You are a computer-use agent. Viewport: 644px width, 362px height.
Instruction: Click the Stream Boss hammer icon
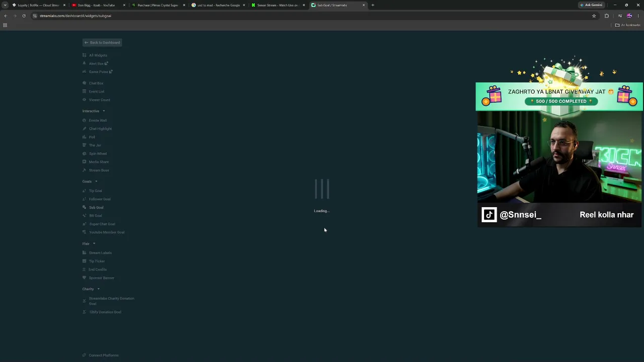85,170
